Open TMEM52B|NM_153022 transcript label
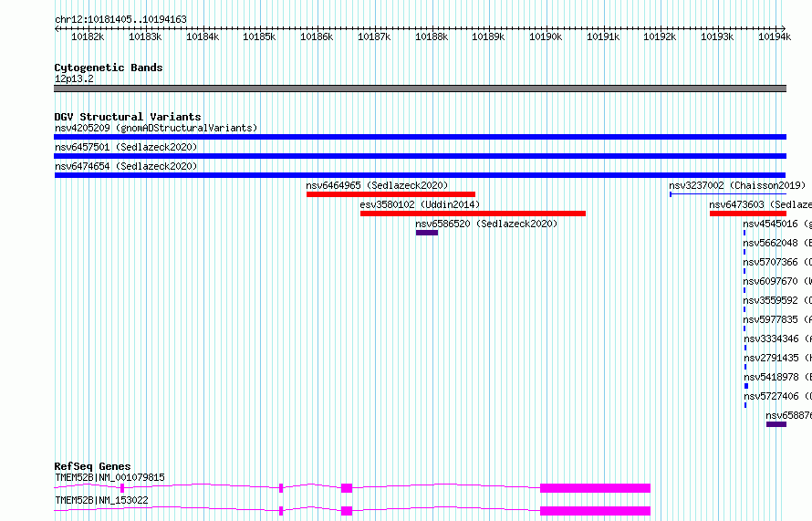This screenshot has width=812, height=521. (x=101, y=500)
